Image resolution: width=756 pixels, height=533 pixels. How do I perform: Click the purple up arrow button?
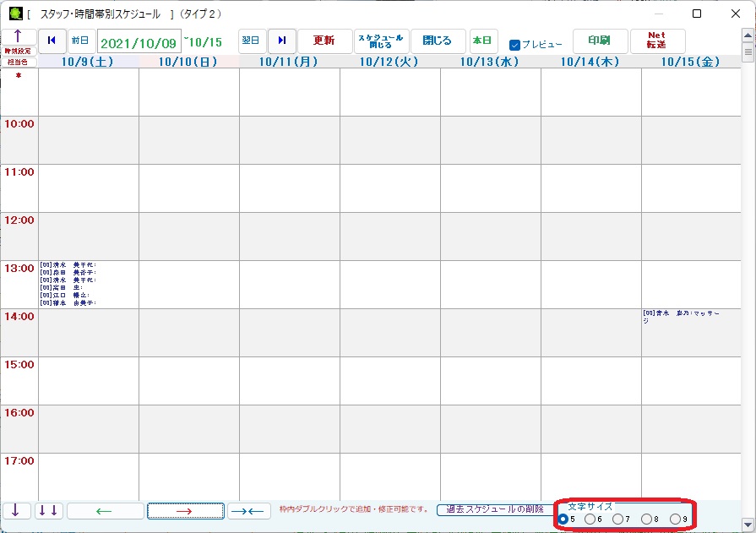19,36
